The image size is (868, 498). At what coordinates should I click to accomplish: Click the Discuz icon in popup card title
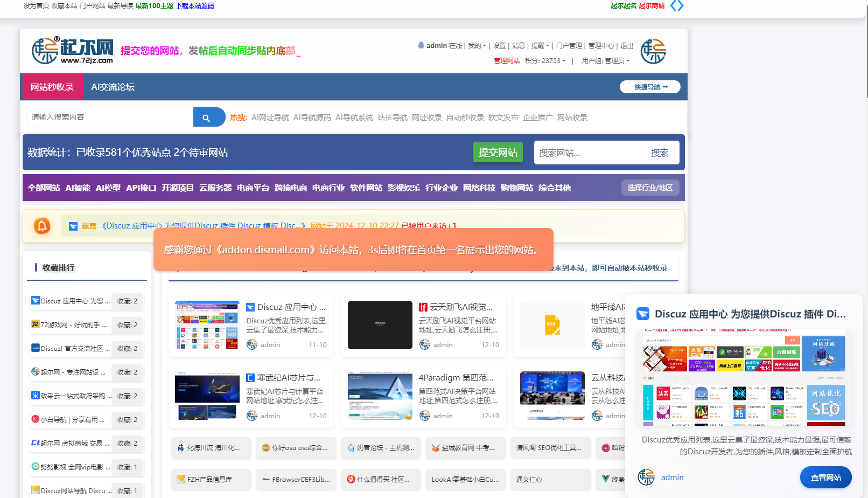643,314
